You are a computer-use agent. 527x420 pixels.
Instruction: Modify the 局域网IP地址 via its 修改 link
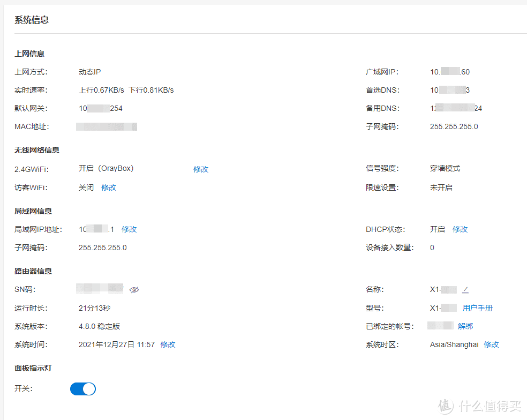pos(129,229)
